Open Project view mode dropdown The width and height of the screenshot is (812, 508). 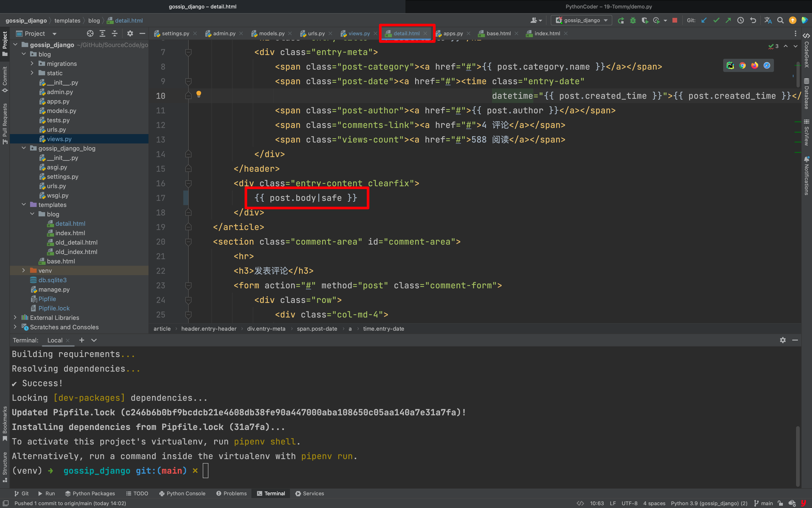click(x=54, y=34)
